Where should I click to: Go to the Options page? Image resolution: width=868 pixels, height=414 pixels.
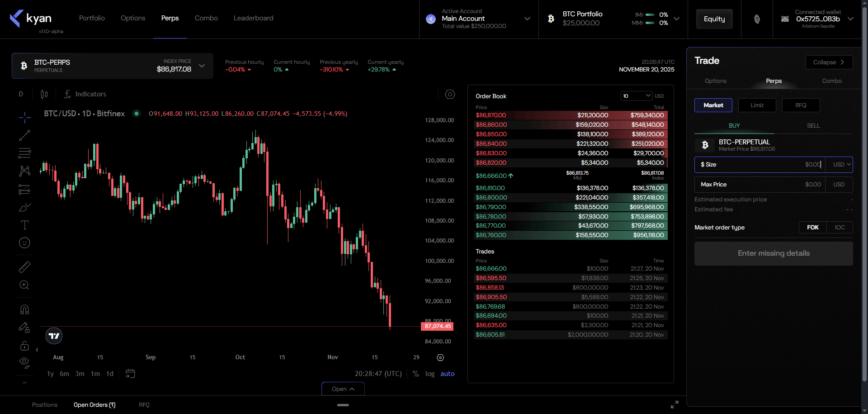[x=133, y=18]
